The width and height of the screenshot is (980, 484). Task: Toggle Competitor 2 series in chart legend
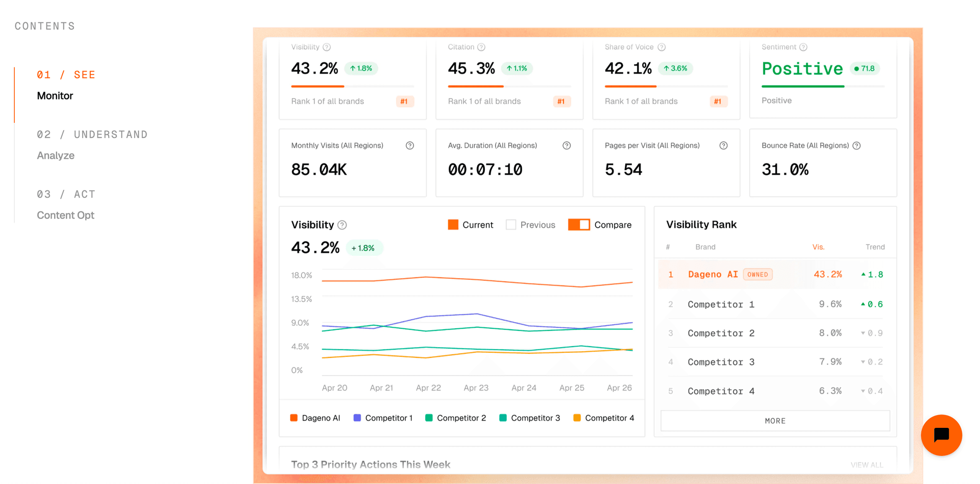(455, 418)
